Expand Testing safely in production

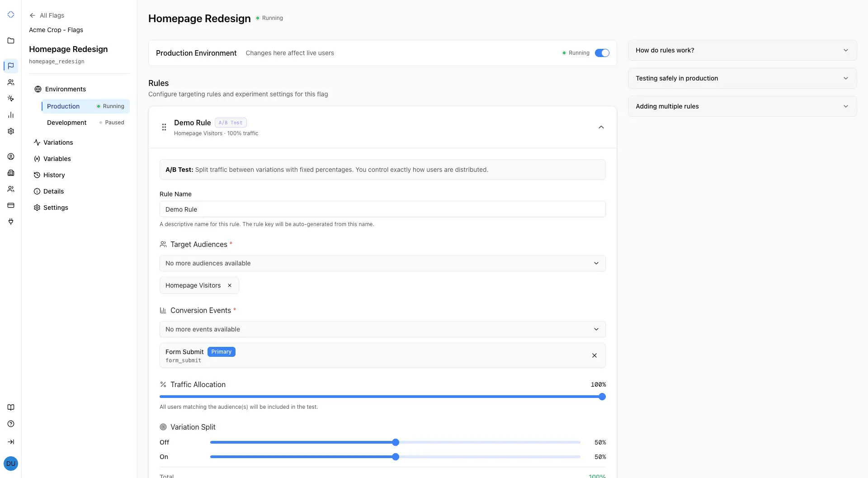click(742, 78)
